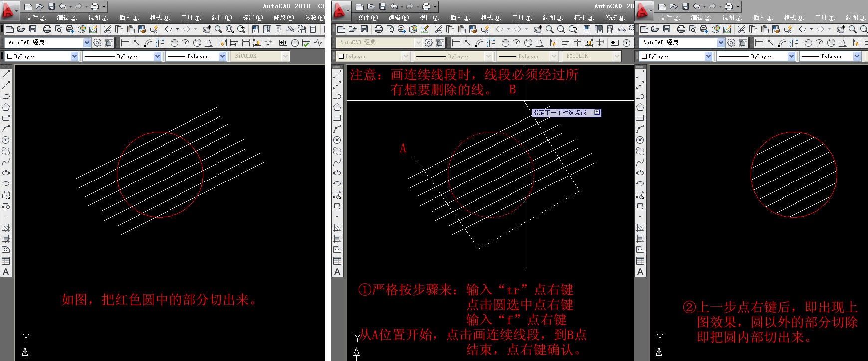
Task: Click the Cut scissors icon in right window
Action: (742, 29)
